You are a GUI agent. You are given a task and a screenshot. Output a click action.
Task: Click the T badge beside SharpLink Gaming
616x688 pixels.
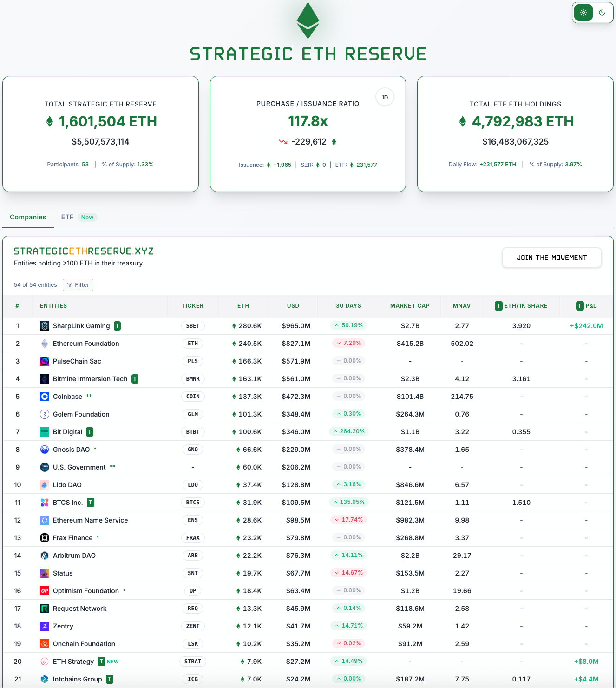coord(118,326)
